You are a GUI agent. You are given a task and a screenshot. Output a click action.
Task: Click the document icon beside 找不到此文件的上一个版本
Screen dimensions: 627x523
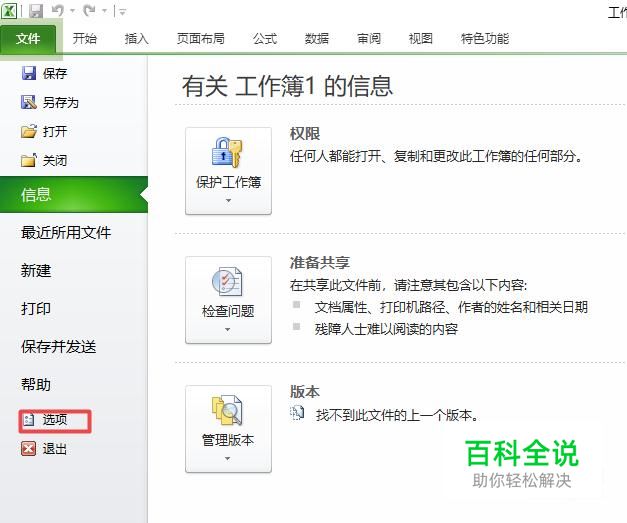[x=297, y=413]
